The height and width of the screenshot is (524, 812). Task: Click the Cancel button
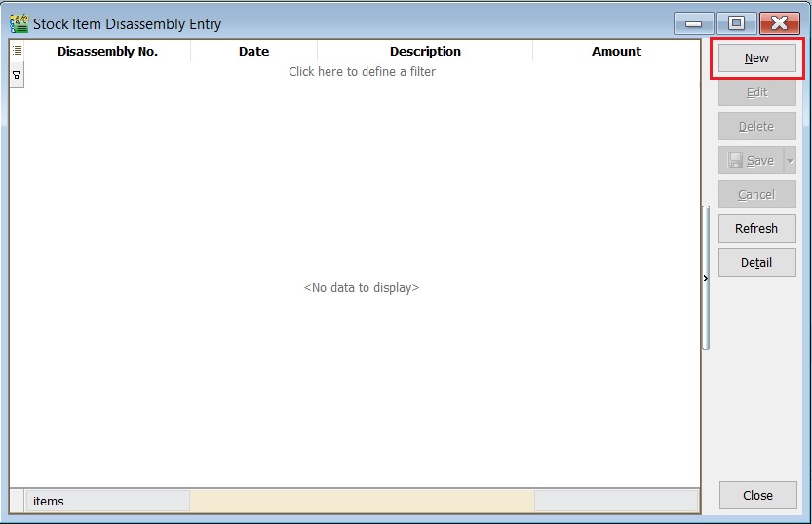click(756, 195)
